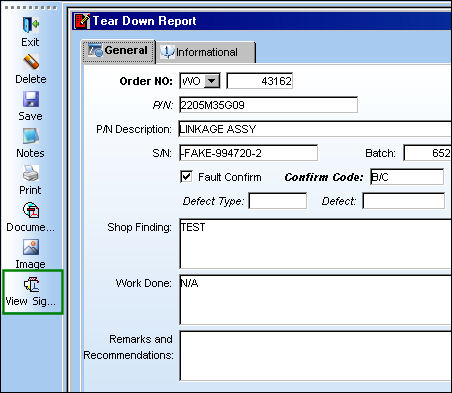Click the Shop Finding label
The image size is (452, 393).
139,227
